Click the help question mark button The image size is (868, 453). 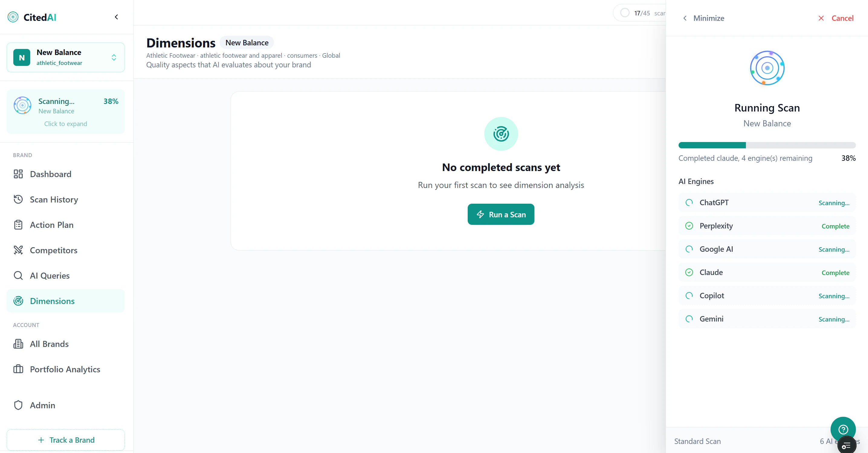pos(843,429)
